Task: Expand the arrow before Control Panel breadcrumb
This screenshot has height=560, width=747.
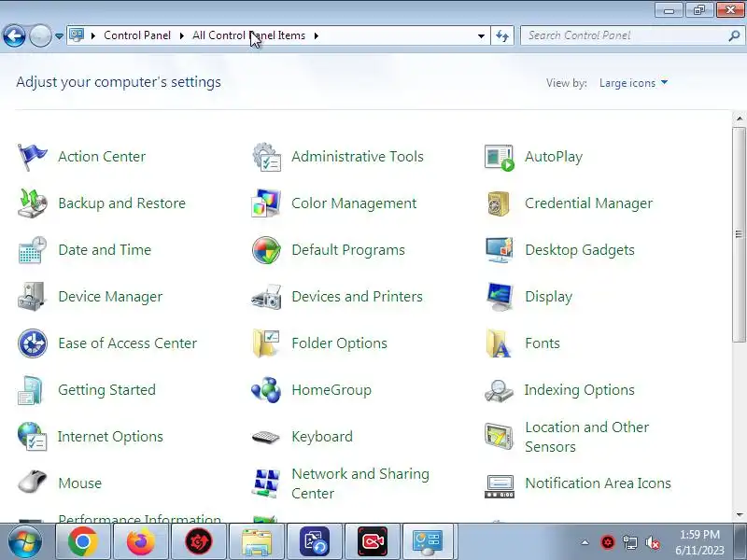Action: (x=92, y=35)
